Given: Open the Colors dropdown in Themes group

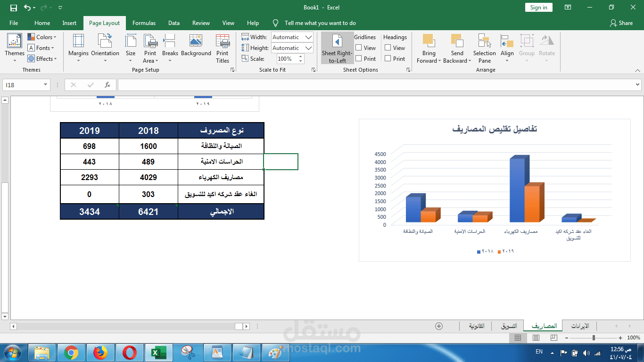Looking at the screenshot, I should tap(42, 37).
